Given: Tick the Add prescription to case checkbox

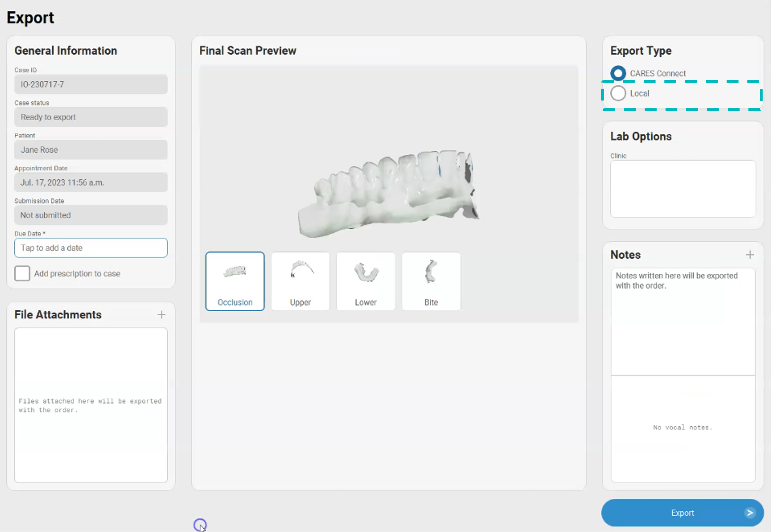Looking at the screenshot, I should click(22, 274).
